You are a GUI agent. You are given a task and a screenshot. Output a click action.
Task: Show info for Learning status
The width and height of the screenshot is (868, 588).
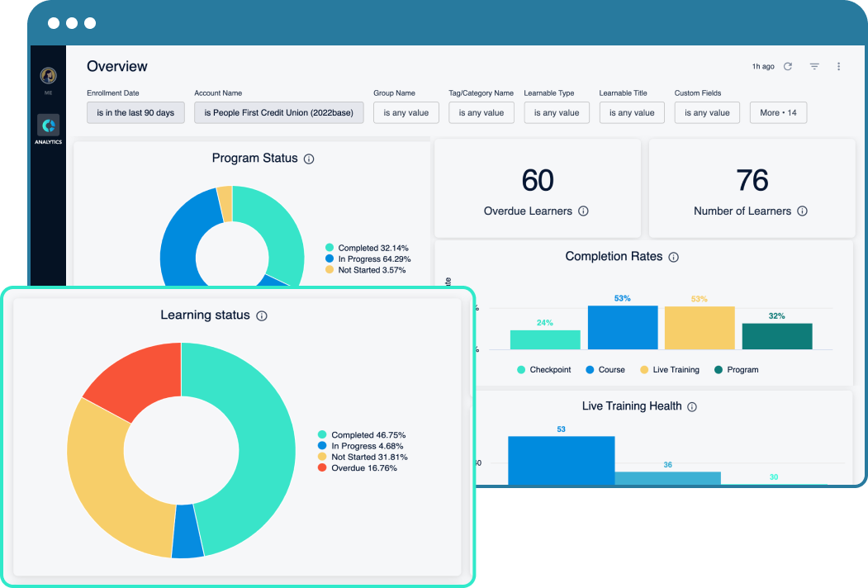(262, 315)
